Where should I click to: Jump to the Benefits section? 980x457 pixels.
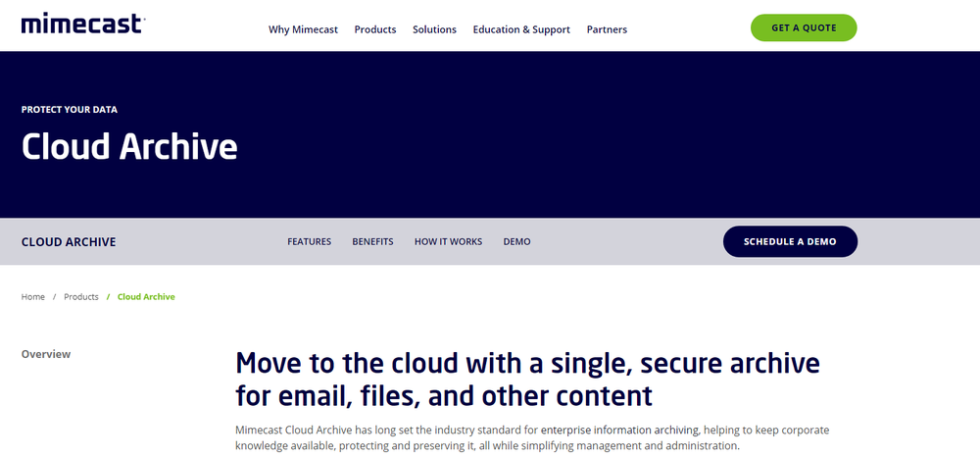[x=372, y=241]
